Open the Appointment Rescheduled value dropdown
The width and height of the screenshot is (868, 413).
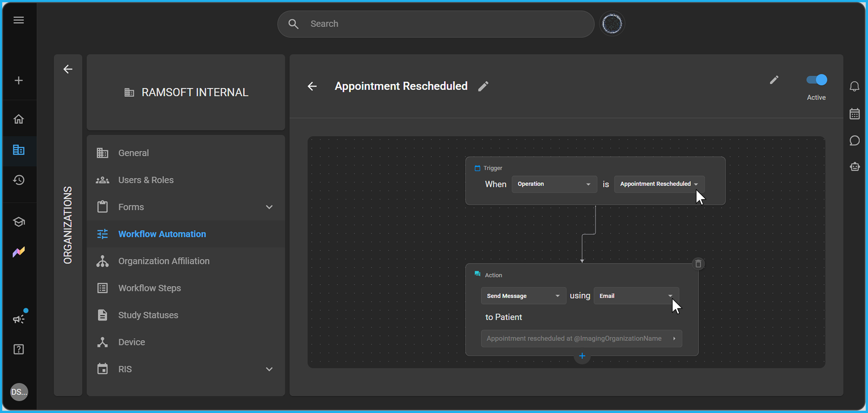point(659,184)
